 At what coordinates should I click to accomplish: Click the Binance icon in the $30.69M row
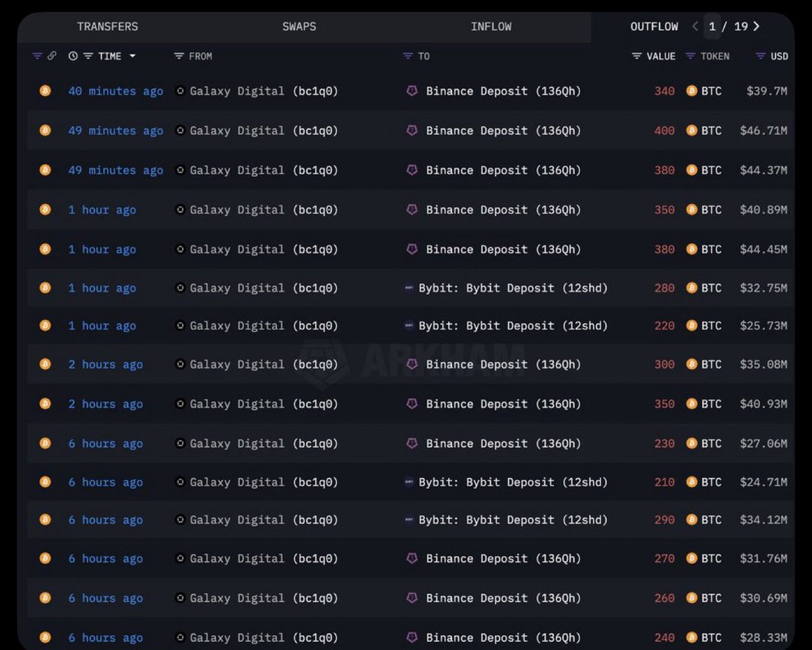click(x=411, y=598)
